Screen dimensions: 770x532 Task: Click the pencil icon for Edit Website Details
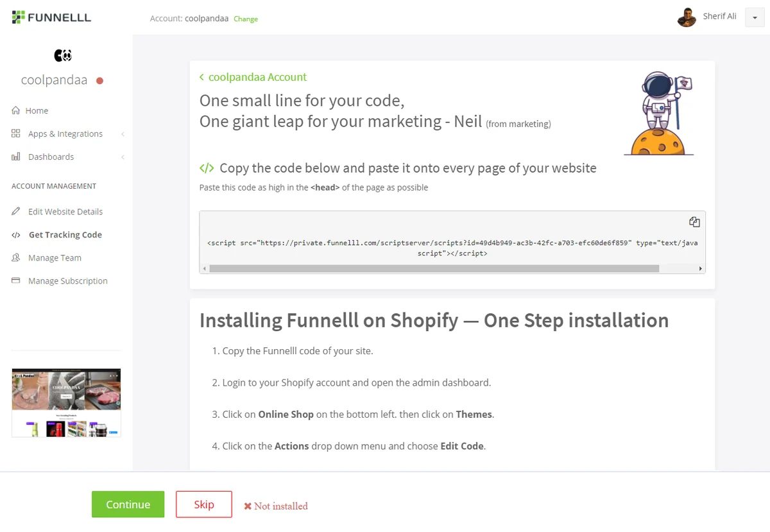[x=16, y=211]
